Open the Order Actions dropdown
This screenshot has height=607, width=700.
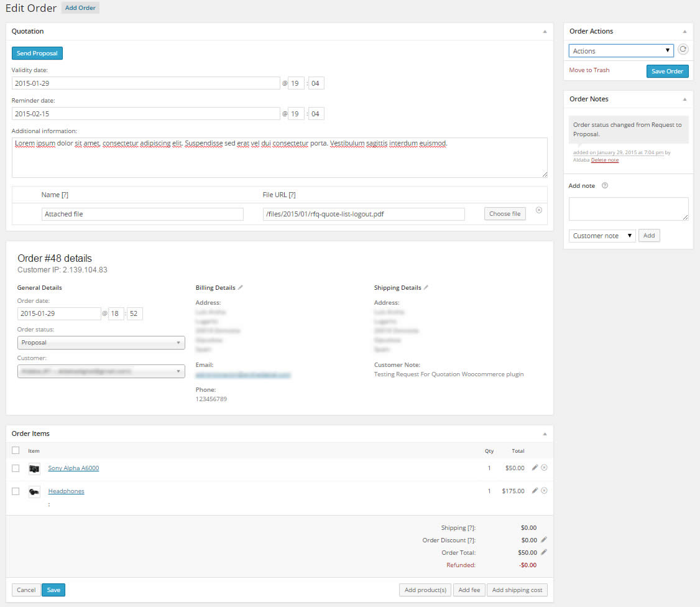620,51
